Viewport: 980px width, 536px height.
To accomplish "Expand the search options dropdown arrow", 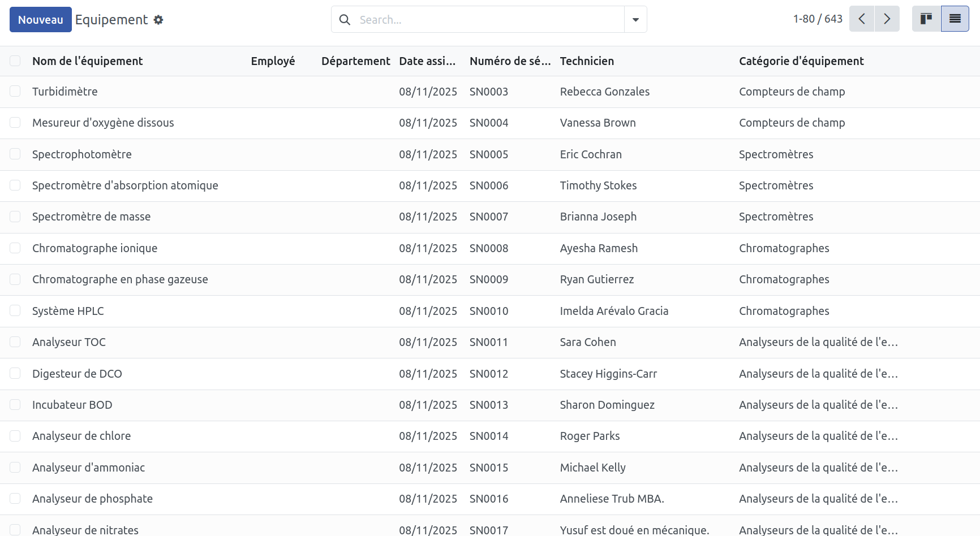I will (x=635, y=20).
